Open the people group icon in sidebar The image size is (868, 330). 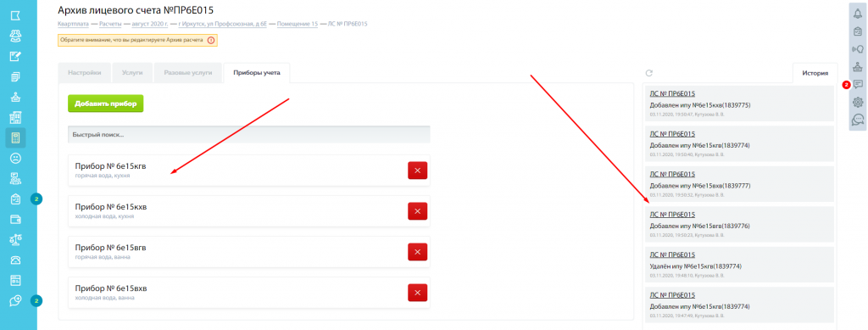pyautogui.click(x=15, y=36)
